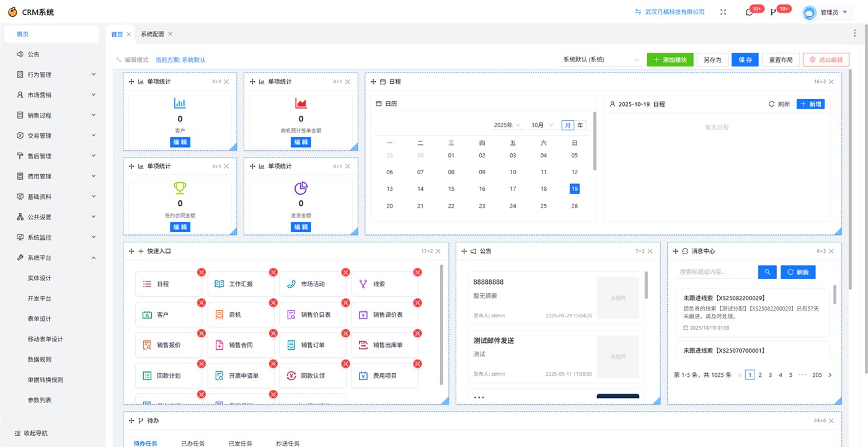The height and width of the screenshot is (447, 868).
Task: Click the fullscreen icon in top header
Action: point(723,12)
